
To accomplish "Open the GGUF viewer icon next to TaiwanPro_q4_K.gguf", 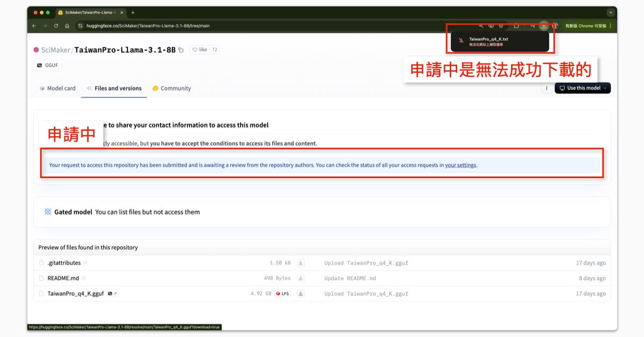I will tap(113, 294).
